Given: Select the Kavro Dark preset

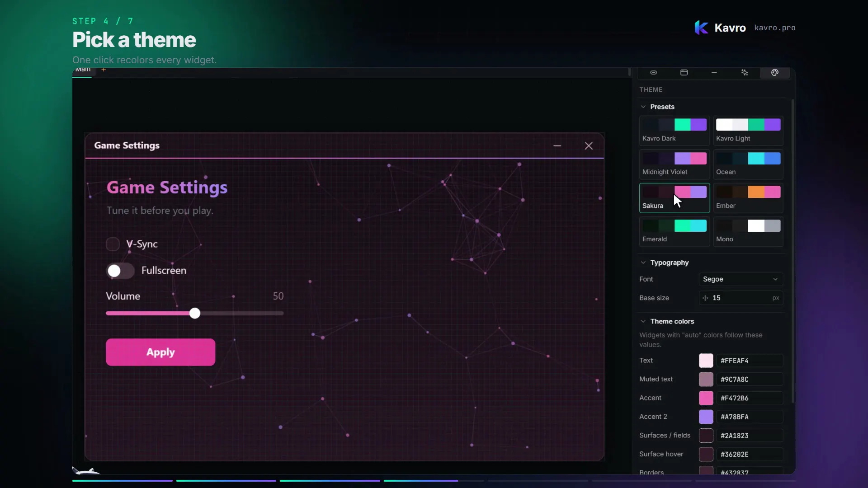Looking at the screenshot, I should pyautogui.click(x=675, y=131).
